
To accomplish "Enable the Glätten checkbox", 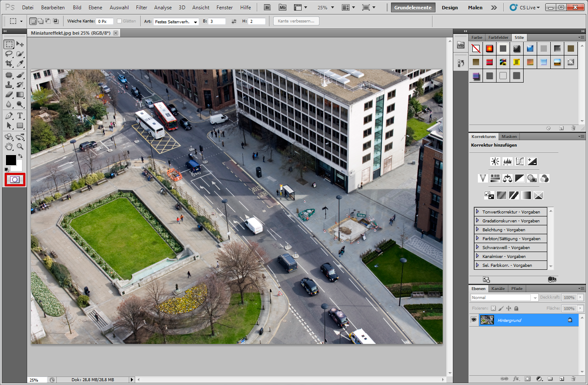I will pos(119,21).
